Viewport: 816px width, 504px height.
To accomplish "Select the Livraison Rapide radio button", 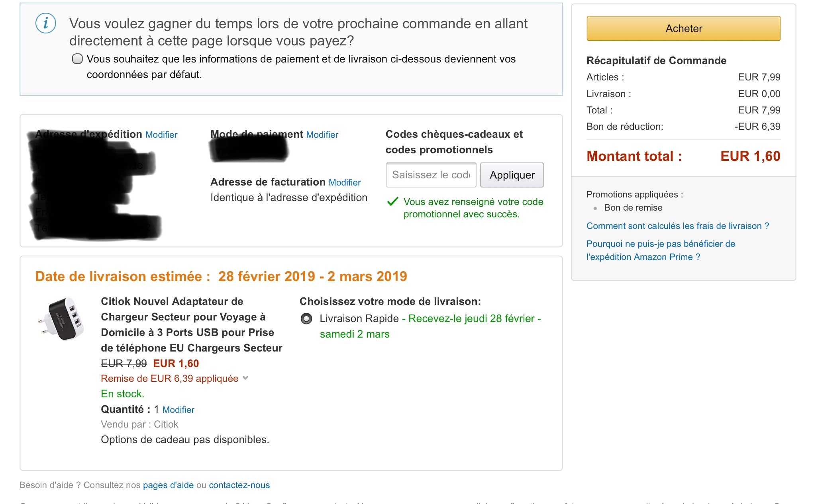I will [306, 319].
